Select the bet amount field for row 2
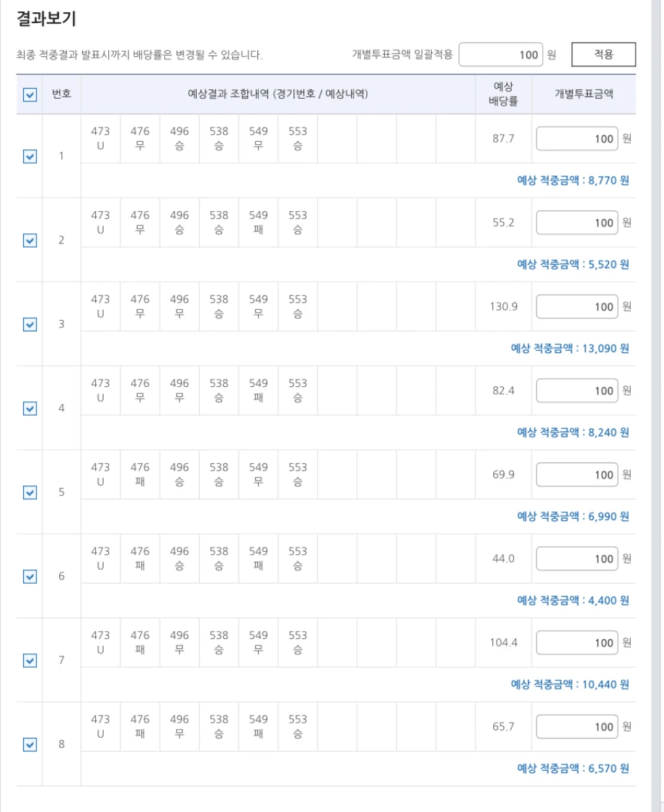 (x=577, y=223)
